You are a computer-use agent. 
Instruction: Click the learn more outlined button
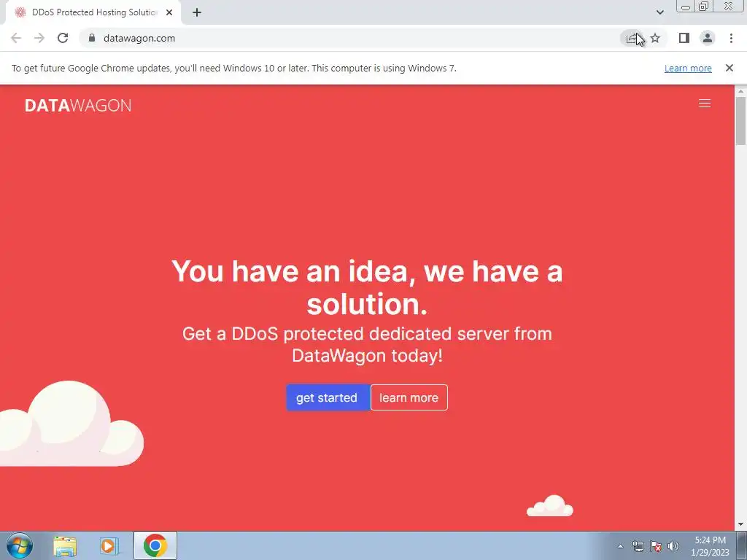coord(409,397)
